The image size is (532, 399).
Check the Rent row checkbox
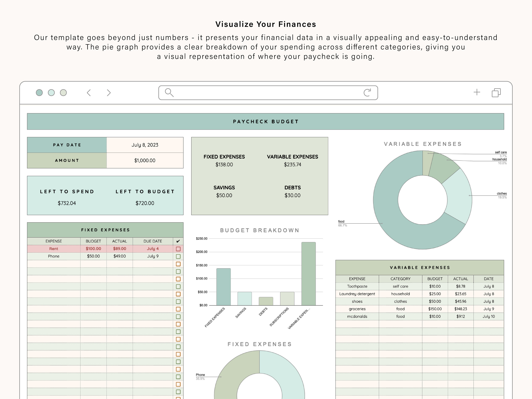tap(178, 249)
